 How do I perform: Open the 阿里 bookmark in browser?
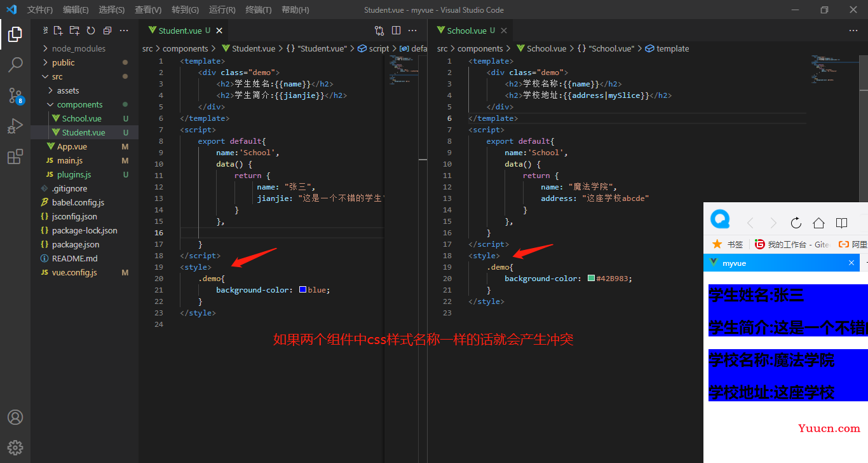853,244
